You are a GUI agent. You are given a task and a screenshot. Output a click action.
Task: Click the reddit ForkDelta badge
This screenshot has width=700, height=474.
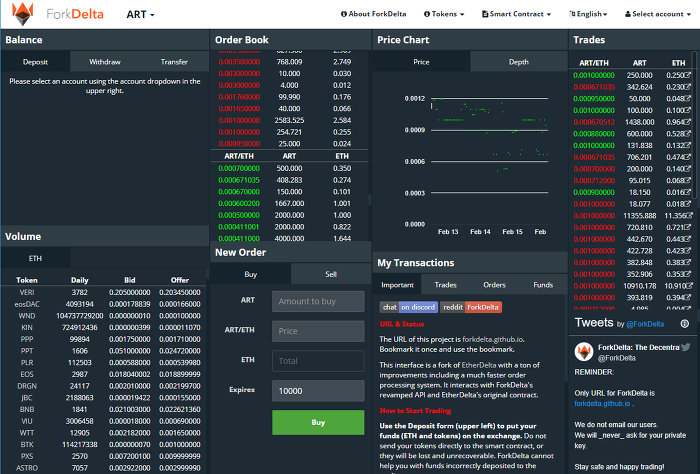(x=471, y=307)
